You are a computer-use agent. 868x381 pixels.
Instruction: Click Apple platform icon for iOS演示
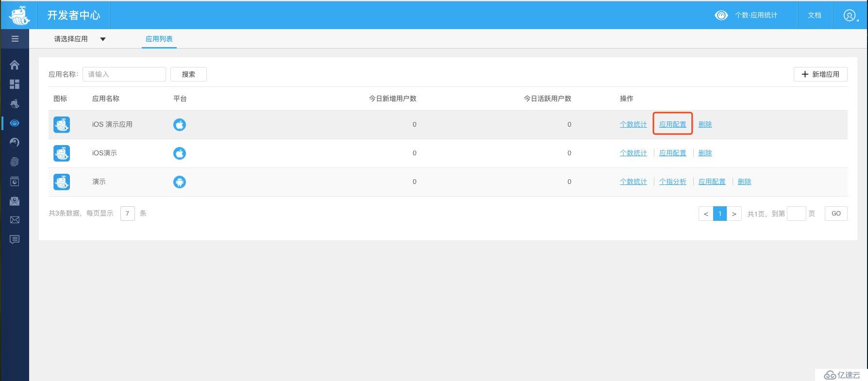pyautogui.click(x=180, y=153)
